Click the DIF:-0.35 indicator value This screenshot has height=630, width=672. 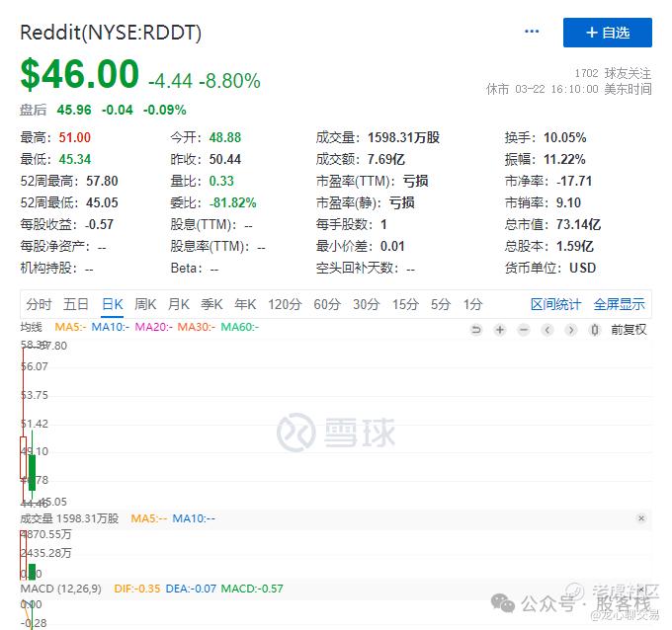(x=136, y=589)
